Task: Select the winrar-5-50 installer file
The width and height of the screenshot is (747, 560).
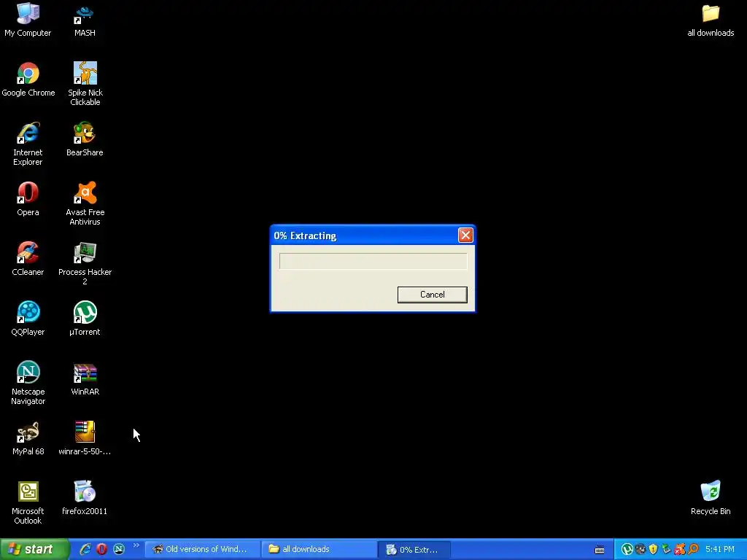Action: (85, 438)
